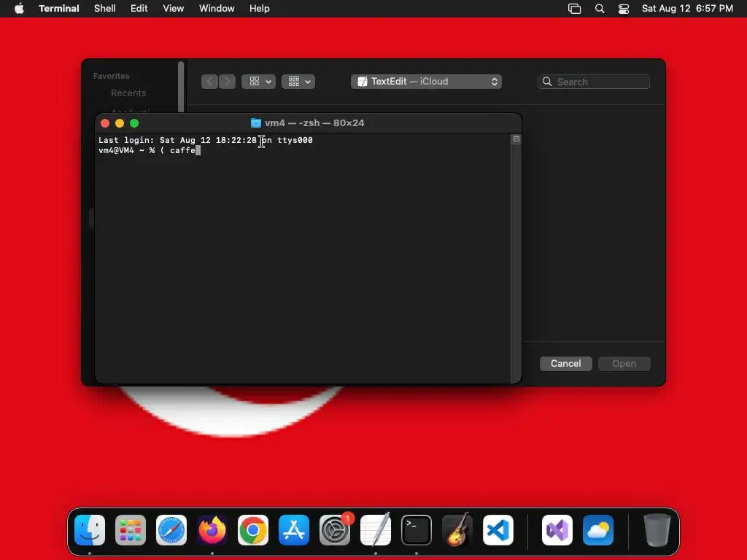
Task: Click the 'vm4@VM4 ~ %' prompt line
Action: click(x=150, y=150)
